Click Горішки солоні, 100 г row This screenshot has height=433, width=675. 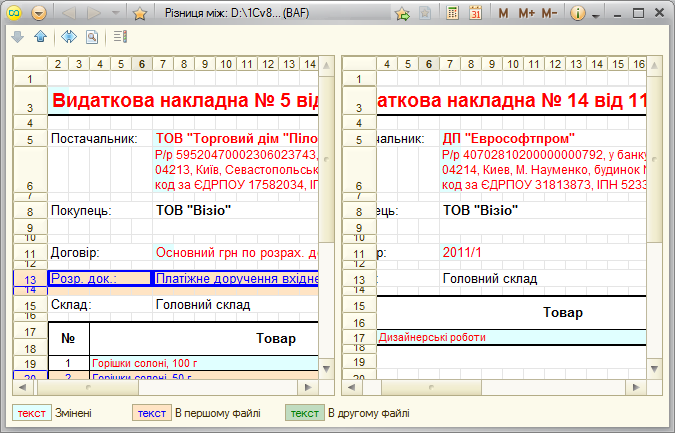204,363
